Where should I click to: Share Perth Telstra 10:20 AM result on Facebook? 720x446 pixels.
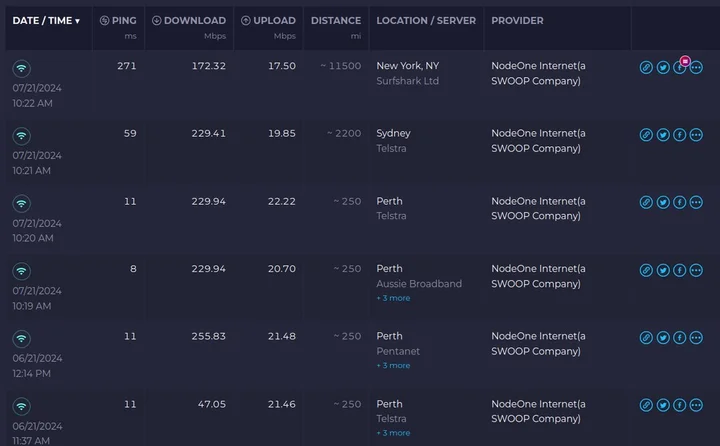coord(679,202)
